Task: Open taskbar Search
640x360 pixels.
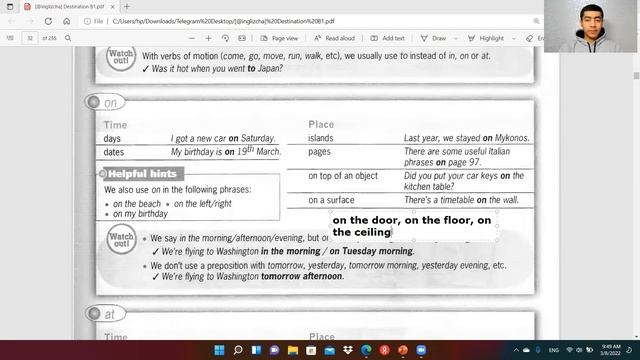Action: 238,350
